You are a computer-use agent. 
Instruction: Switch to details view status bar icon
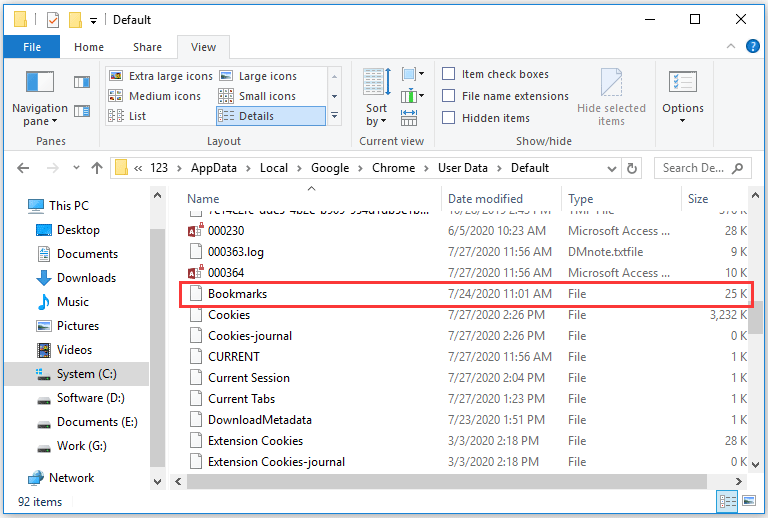pos(727,501)
